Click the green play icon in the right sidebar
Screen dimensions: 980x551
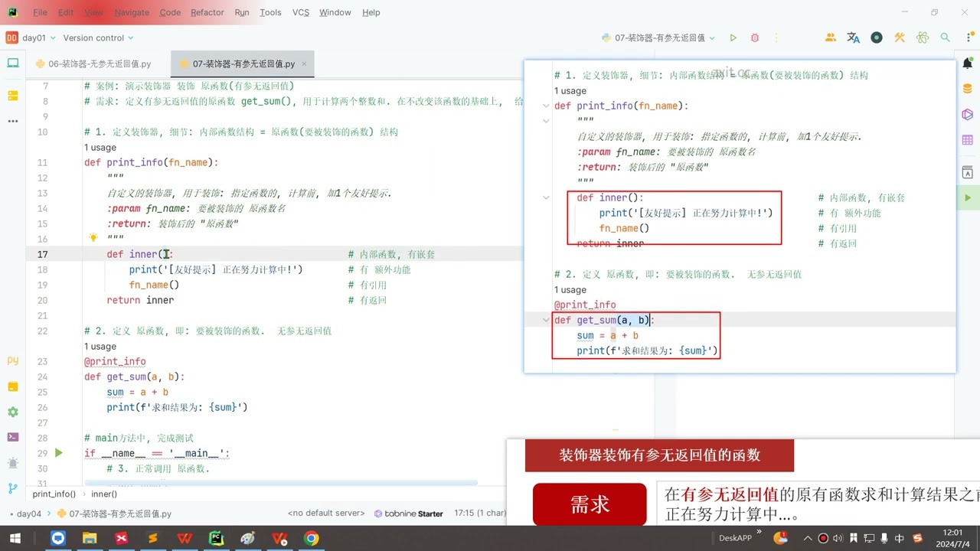pos(968,197)
